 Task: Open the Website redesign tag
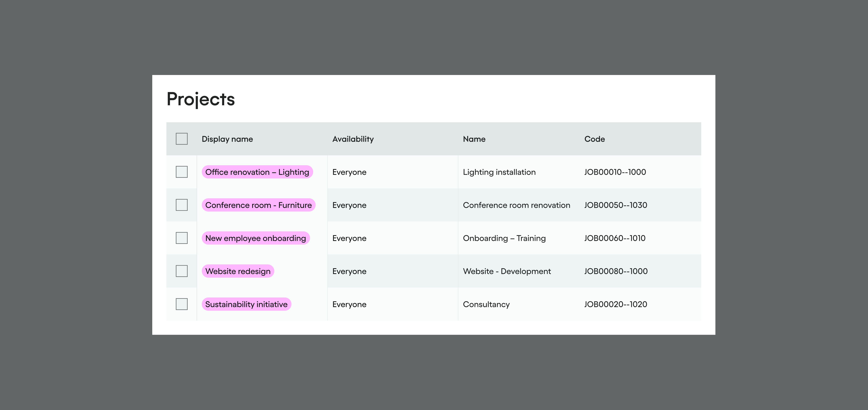pos(238,271)
